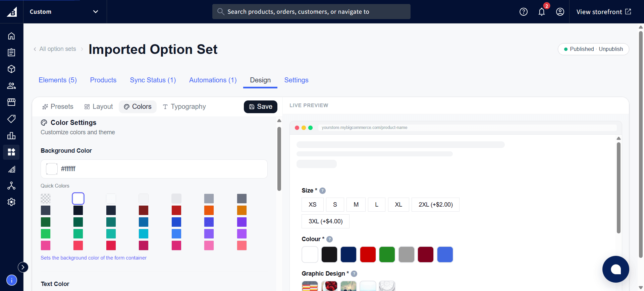This screenshot has height=291, width=644.
Task: Open the Settings gear icon in sidebar
Action: [x=11, y=202]
